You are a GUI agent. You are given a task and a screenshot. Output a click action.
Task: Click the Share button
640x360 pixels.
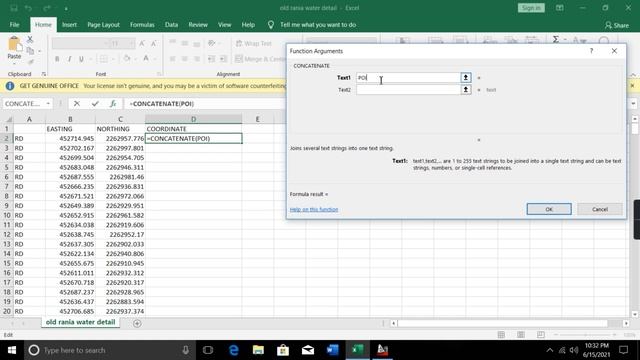pos(617,25)
